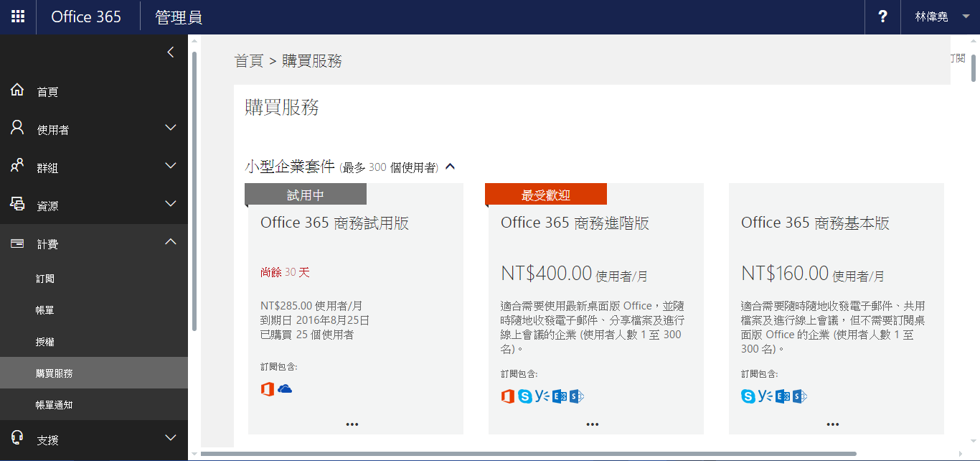
Task: Click the Office 365 商務進階版 title
Action: 575,223
